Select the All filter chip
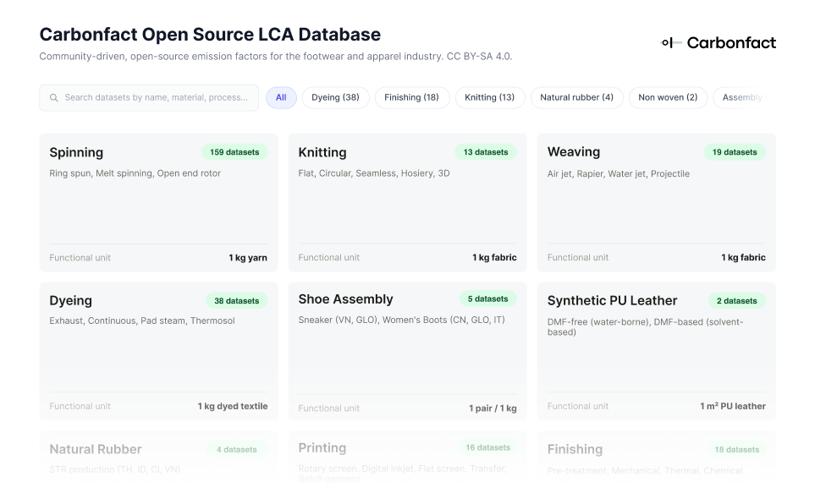The image size is (815, 504). (281, 98)
